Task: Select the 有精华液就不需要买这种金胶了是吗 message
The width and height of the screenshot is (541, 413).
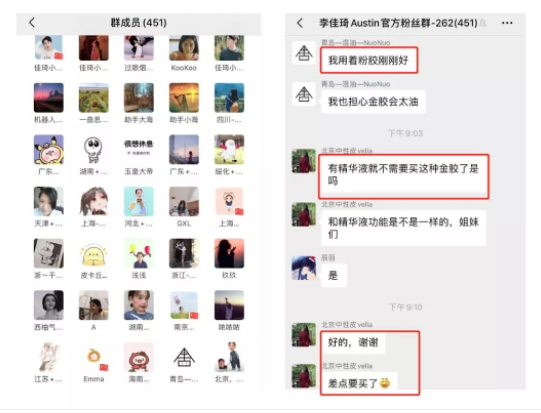Action: coord(403,175)
